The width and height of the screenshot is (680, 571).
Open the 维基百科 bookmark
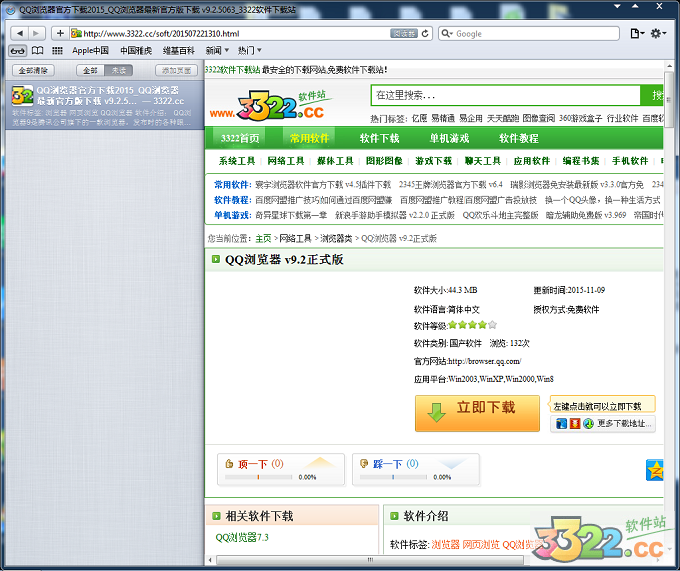[x=179, y=51]
